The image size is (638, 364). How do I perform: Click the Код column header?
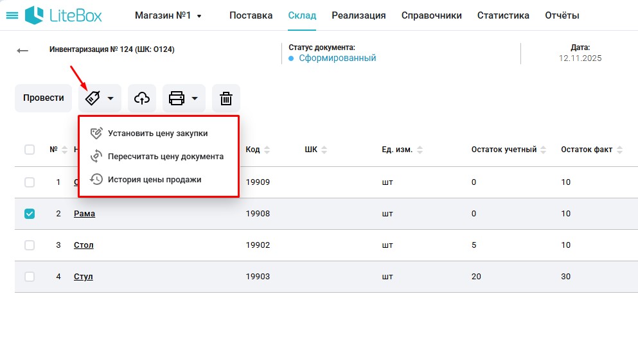click(253, 150)
